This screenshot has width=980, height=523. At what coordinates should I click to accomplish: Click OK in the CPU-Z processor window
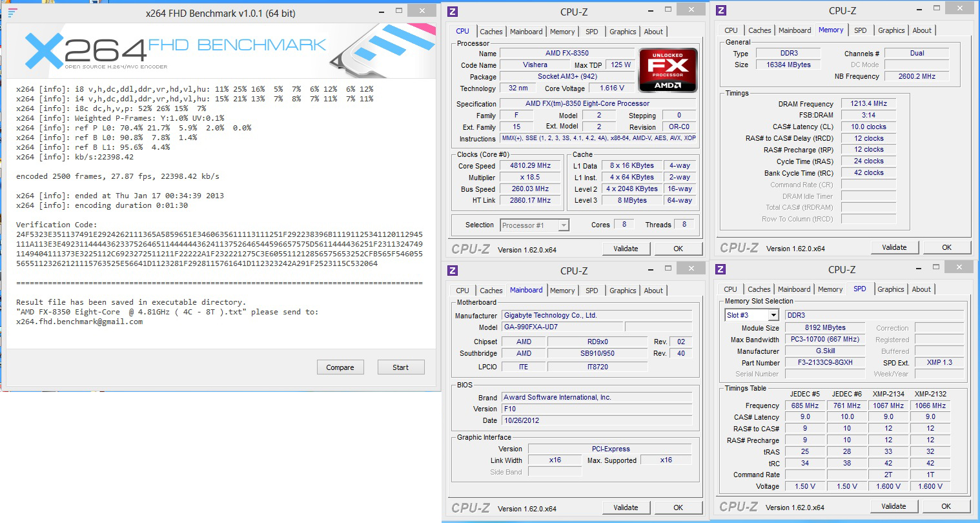679,249
